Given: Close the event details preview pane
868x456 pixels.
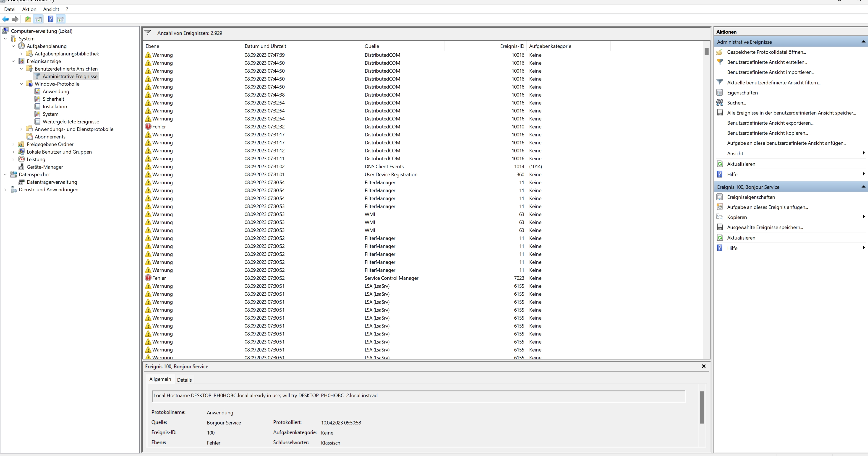Looking at the screenshot, I should point(703,366).
